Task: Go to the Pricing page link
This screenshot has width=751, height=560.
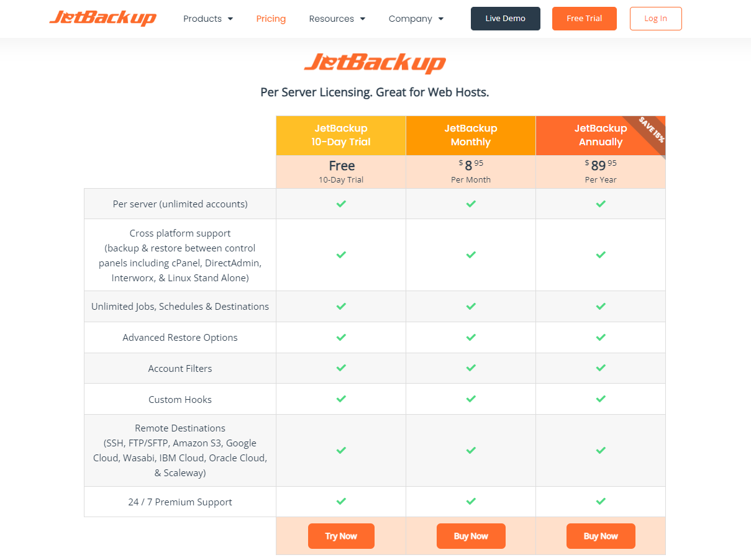Action: [x=271, y=19]
